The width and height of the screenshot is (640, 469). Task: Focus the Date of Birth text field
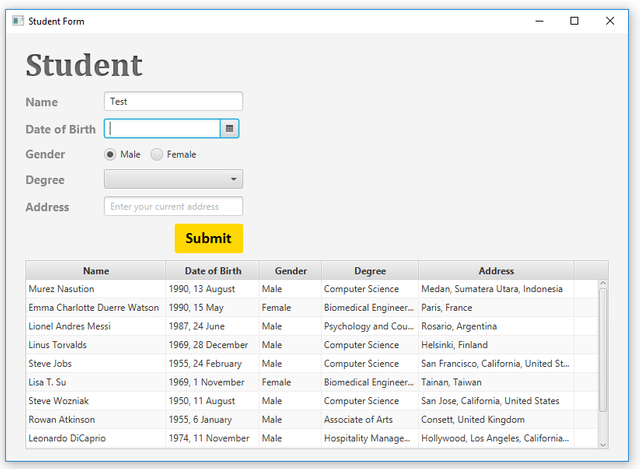(162, 129)
